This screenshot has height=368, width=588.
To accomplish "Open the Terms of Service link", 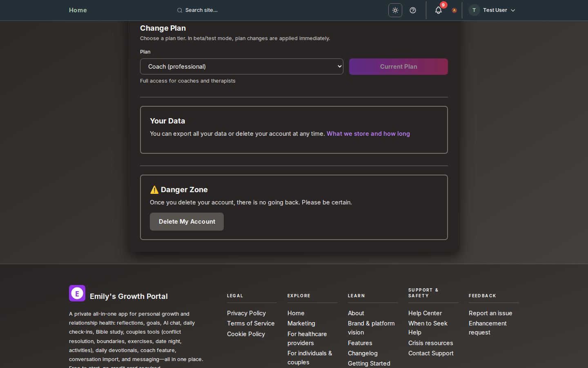I will click(x=251, y=323).
